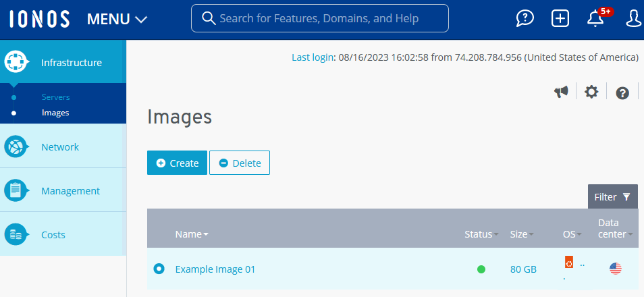Select the Example Image 01 radio button

pos(159,269)
